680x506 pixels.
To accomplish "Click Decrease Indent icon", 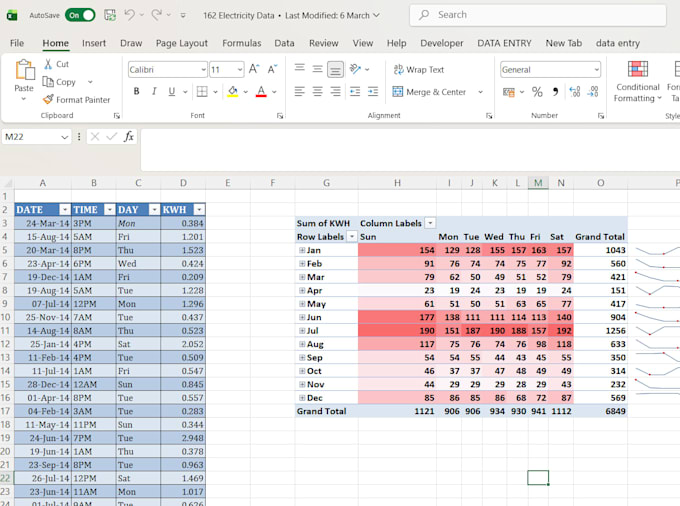I will [x=355, y=91].
